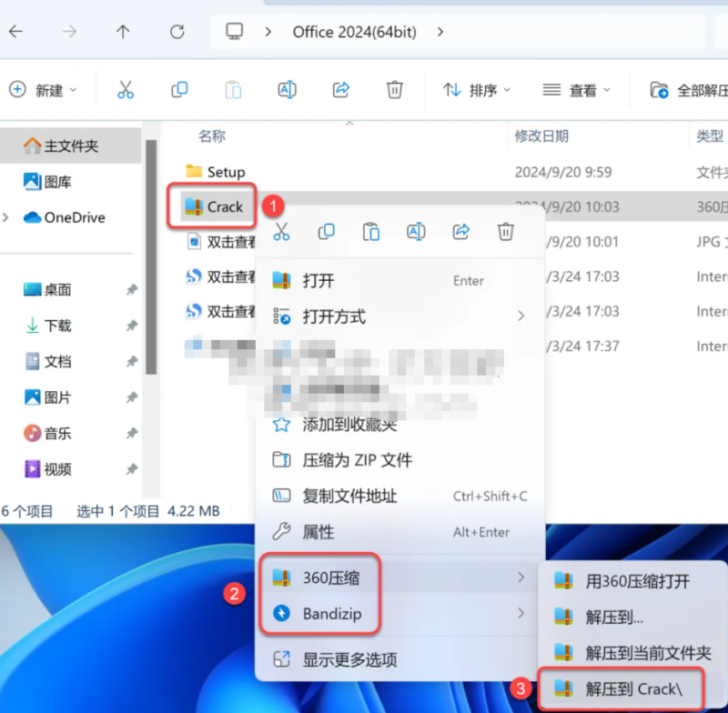Open the 新建 dropdown in the toolbar

pos(43,89)
